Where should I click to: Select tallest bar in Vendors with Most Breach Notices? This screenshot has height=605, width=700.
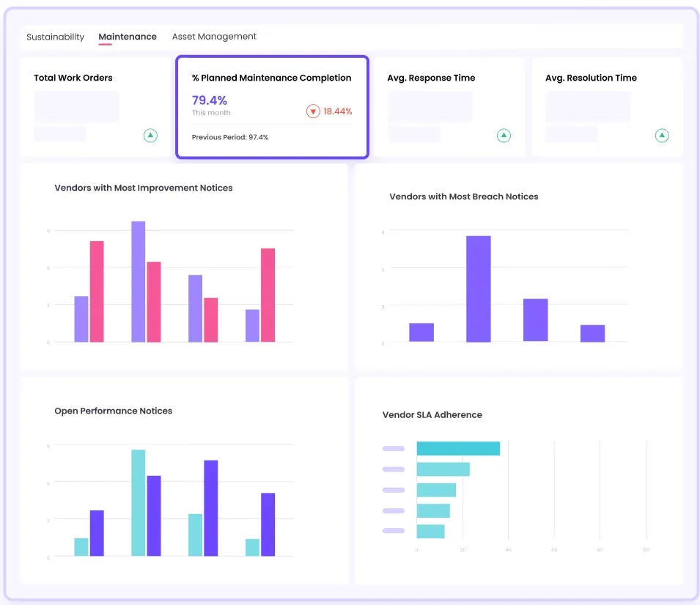click(x=478, y=288)
